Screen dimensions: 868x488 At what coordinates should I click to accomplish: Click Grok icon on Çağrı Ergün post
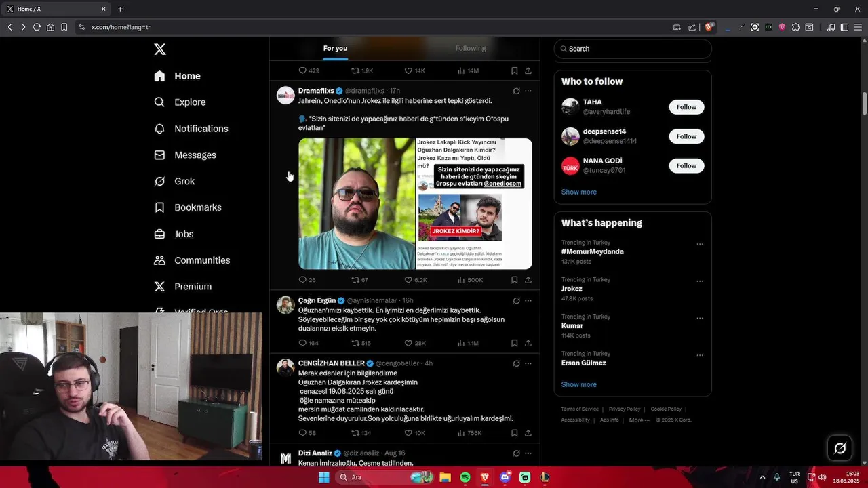click(516, 300)
